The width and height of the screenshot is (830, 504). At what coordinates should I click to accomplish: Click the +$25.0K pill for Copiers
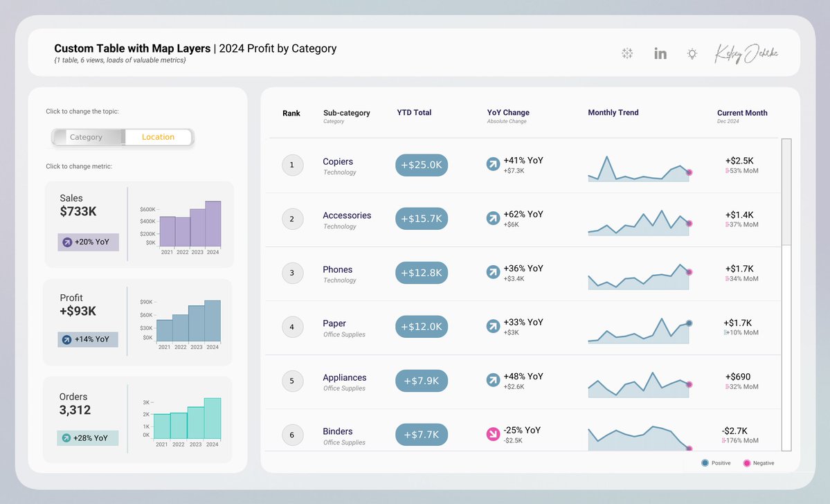421,165
